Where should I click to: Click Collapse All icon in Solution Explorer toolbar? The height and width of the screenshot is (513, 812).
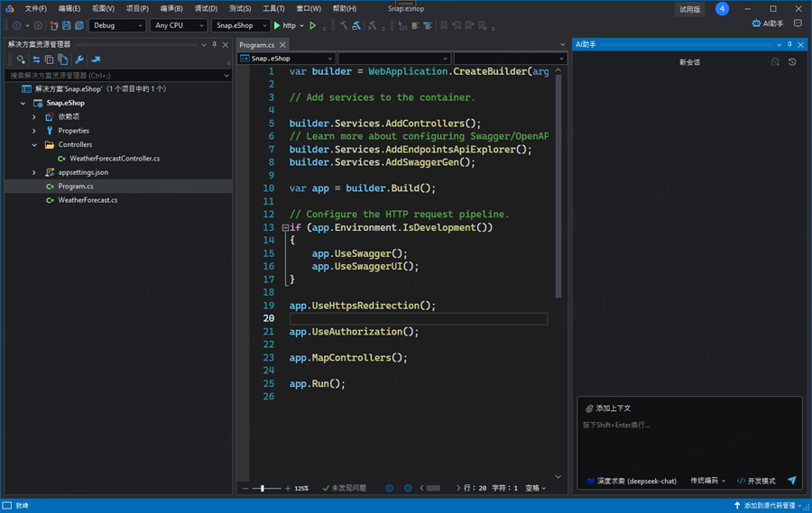[50, 60]
